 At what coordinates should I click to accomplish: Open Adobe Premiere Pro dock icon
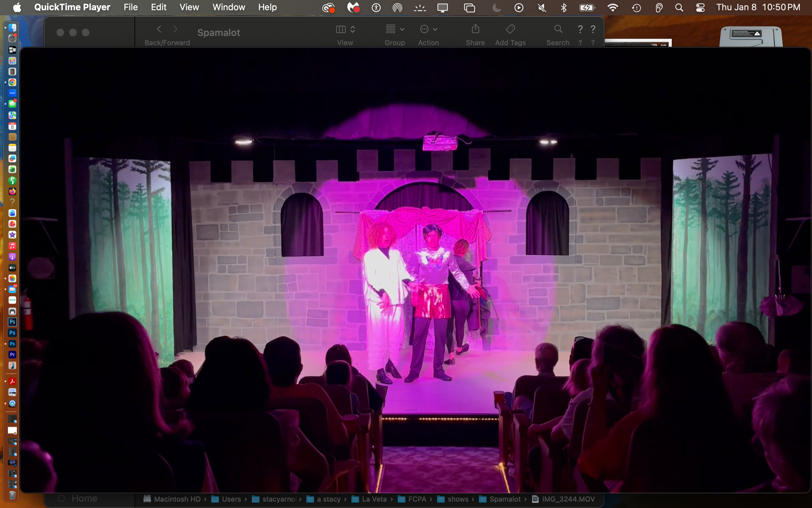(x=12, y=355)
